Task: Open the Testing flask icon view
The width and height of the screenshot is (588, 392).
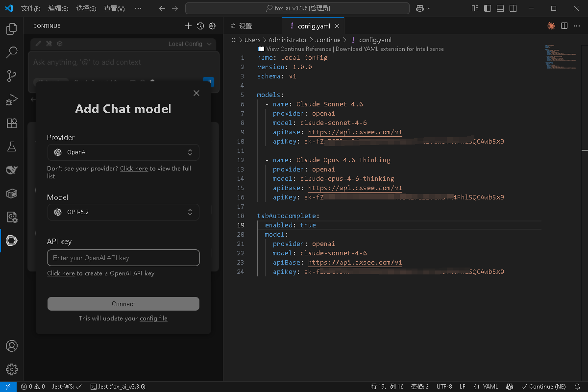Action: [x=11, y=147]
